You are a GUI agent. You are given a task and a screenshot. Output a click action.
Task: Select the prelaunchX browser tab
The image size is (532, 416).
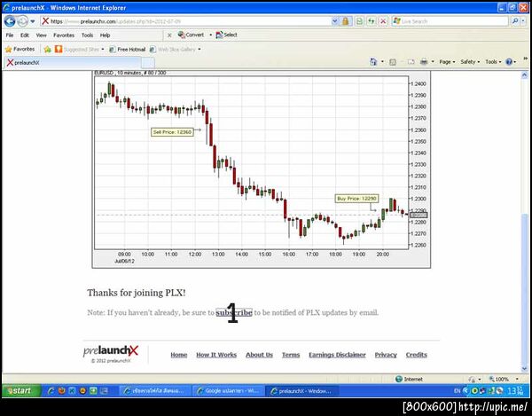[x=73, y=62]
